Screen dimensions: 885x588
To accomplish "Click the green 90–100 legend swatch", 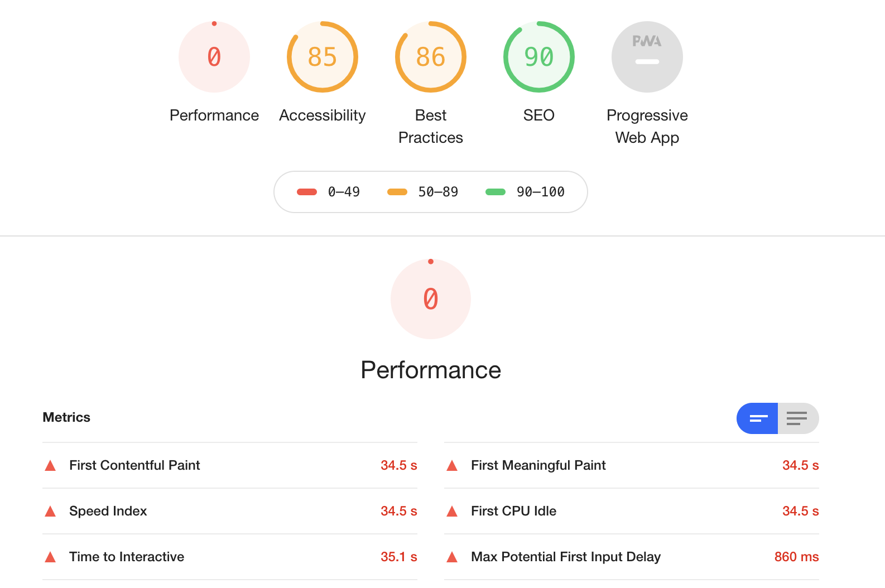I will [496, 192].
